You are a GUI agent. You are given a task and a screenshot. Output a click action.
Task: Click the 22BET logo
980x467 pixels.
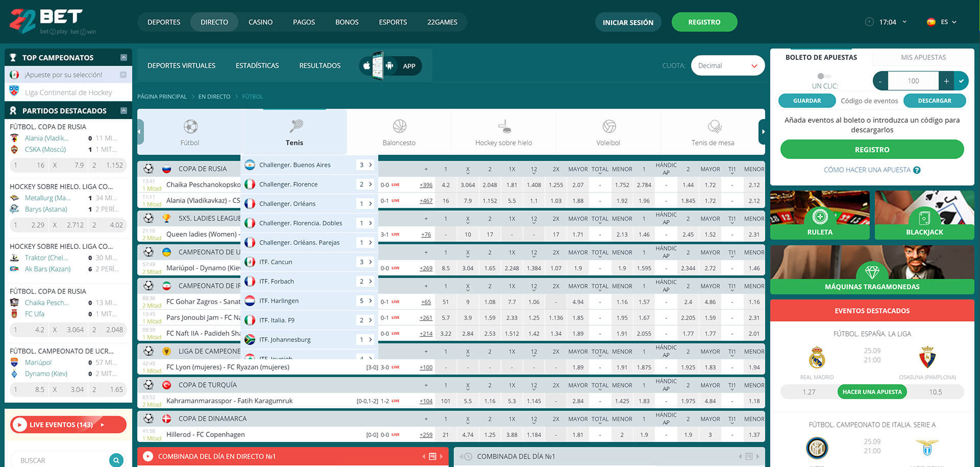click(53, 21)
